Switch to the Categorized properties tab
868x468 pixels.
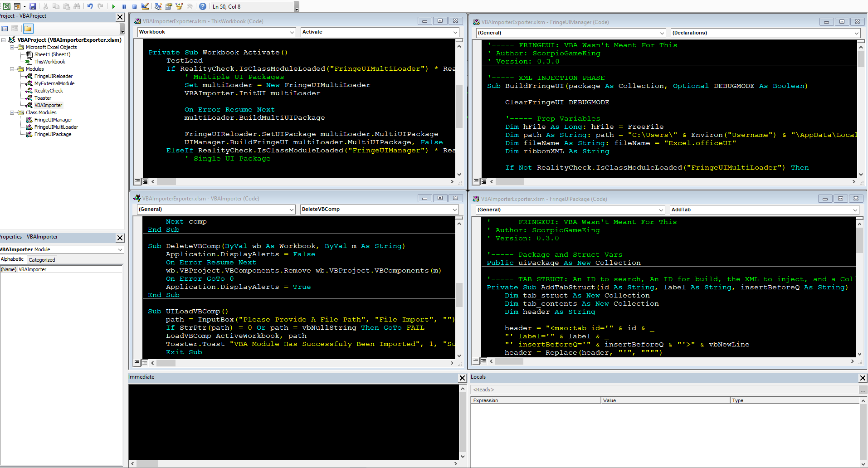point(42,260)
